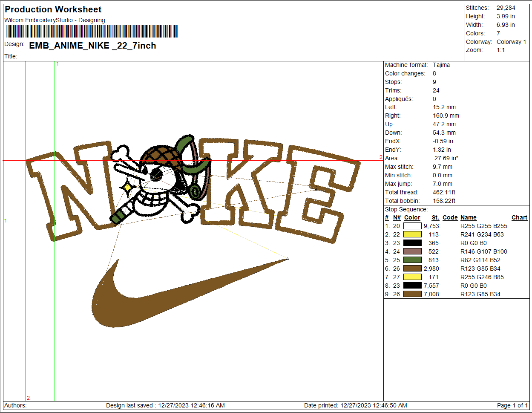The image size is (532, 413).
Task: Click the St. column header
Action: [x=435, y=217]
